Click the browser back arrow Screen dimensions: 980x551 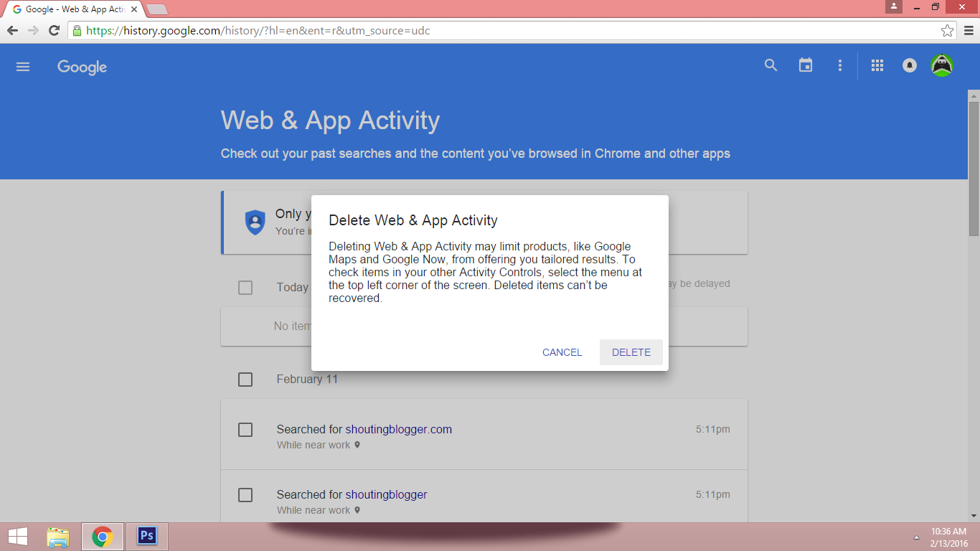click(13, 30)
